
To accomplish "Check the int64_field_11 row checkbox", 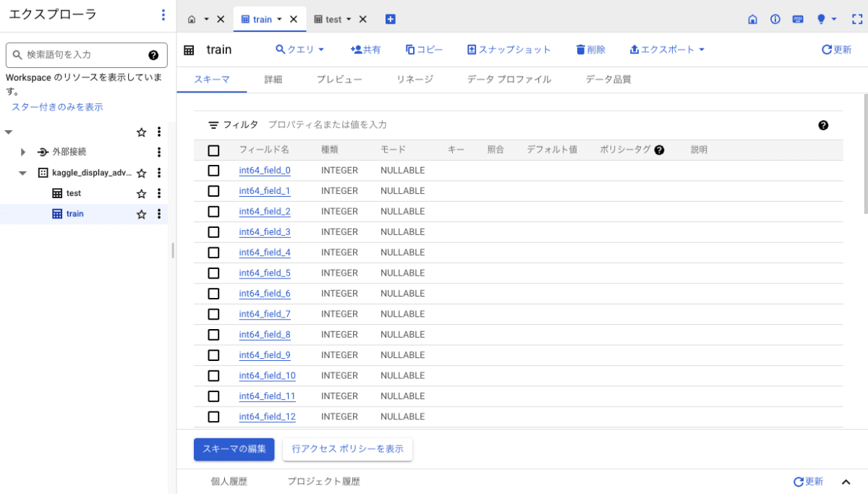I will [x=213, y=396].
